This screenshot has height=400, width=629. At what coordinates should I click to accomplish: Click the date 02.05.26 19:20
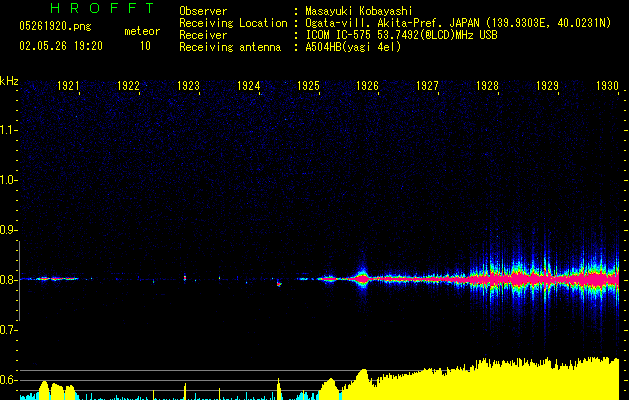[61, 46]
